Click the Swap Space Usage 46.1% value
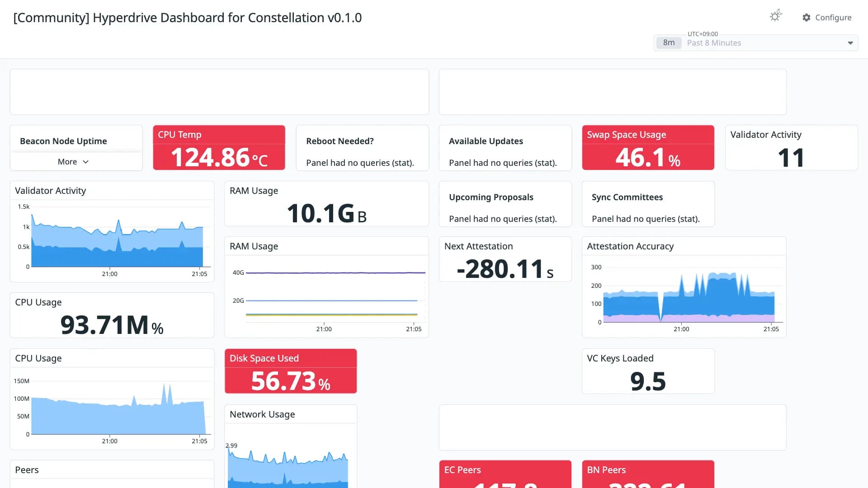The width and height of the screenshot is (868, 488). (x=648, y=158)
